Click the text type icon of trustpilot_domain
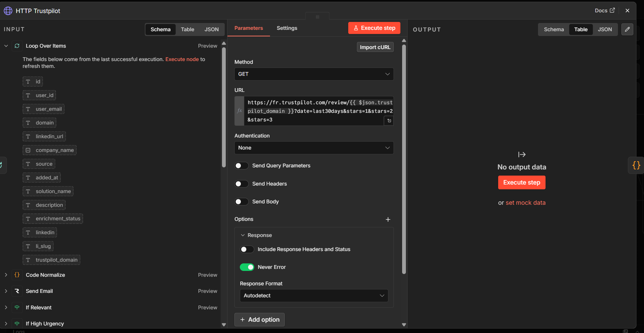644x333 pixels. click(28, 260)
